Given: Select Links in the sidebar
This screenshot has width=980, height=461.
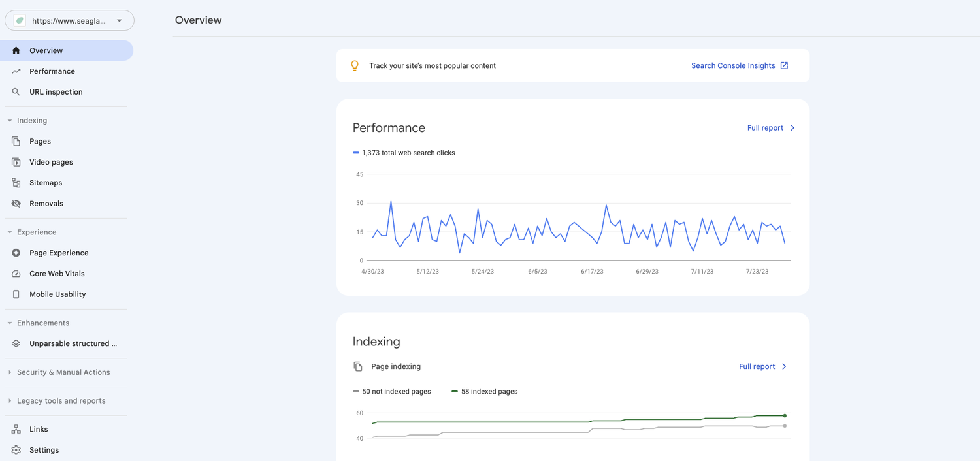Looking at the screenshot, I should click(38, 429).
